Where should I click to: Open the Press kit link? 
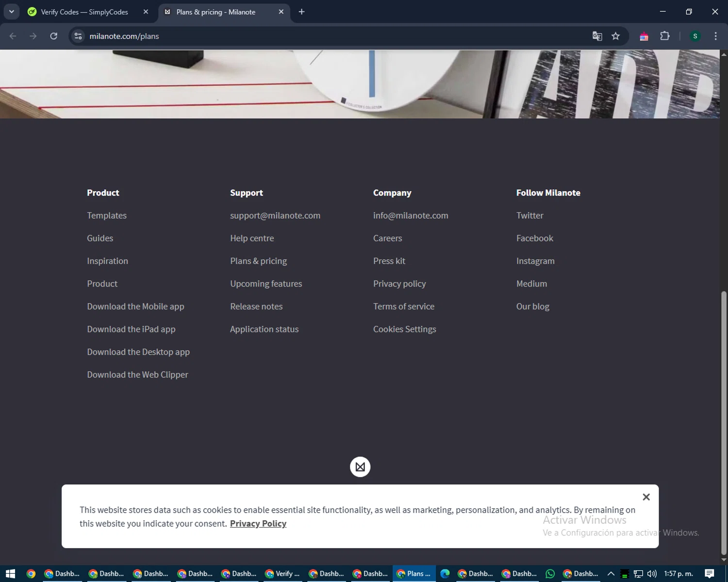[389, 261]
